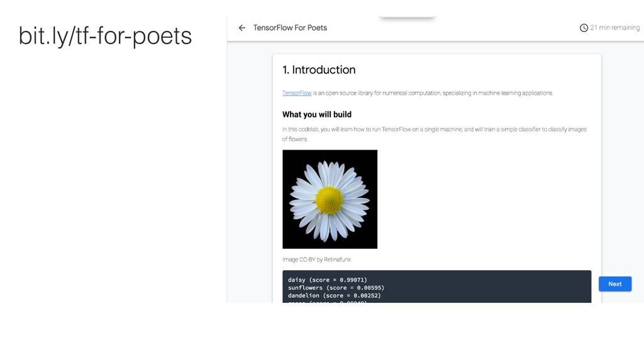The height and width of the screenshot is (362, 644).
Task: Click the Image CC-BY by Retinafunk caption
Action: (x=316, y=260)
